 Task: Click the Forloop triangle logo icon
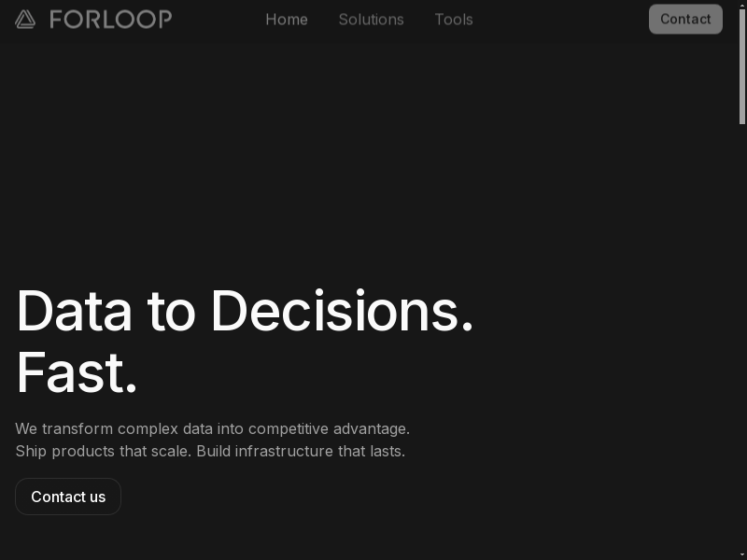point(25,19)
